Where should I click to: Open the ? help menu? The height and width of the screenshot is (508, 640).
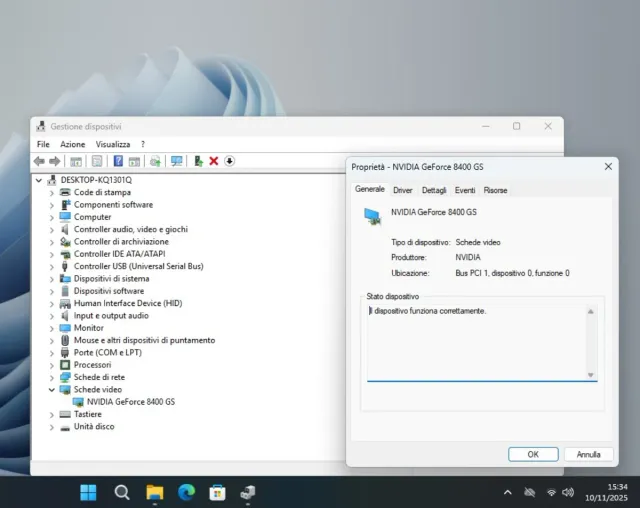(143, 144)
